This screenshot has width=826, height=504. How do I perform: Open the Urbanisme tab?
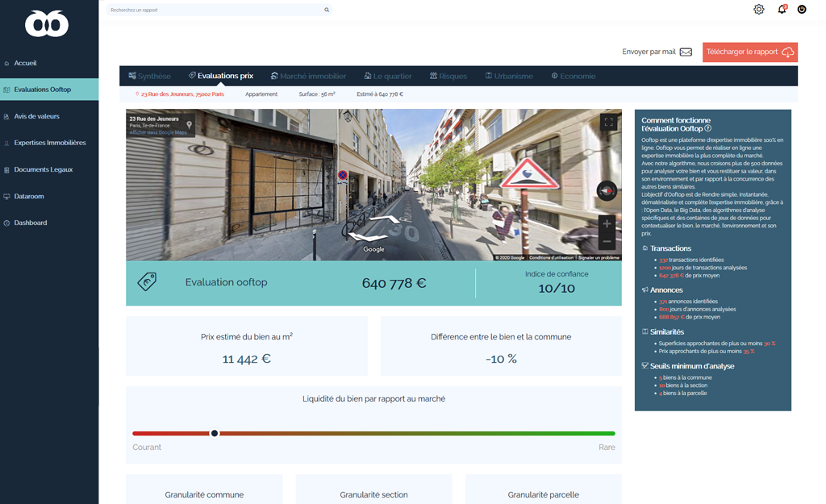click(510, 76)
